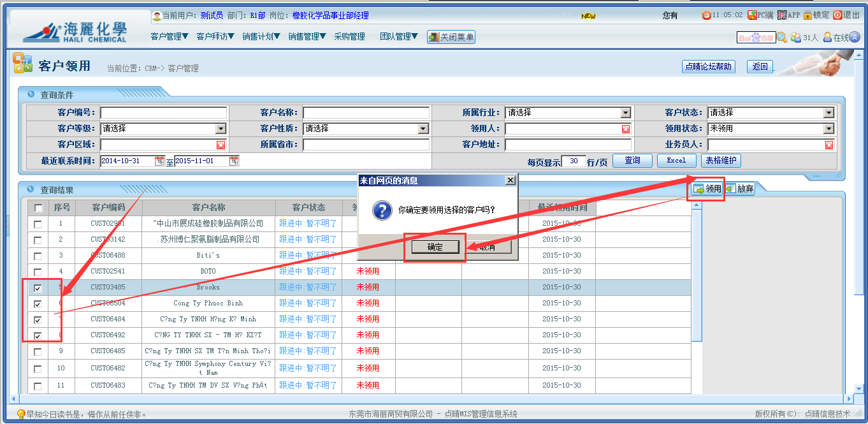This screenshot has width=868, height=424.
Task: Open the 客户等级 dropdown list
Action: 221,129
